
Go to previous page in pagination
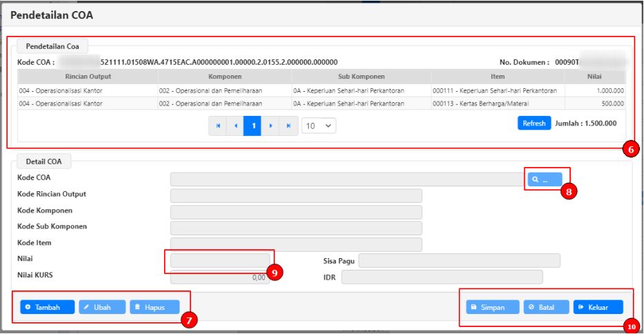click(x=236, y=126)
